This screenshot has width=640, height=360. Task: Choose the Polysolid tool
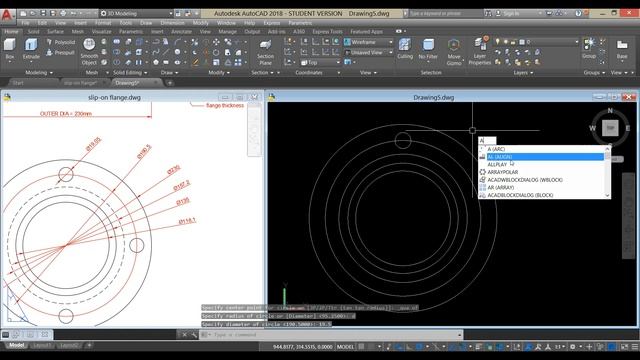pyautogui.click(x=60, y=42)
